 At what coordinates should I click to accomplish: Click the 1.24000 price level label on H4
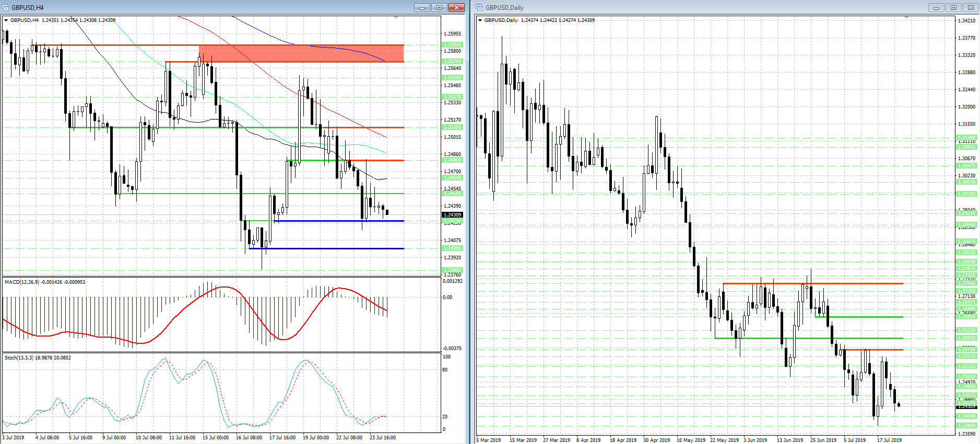453,248
